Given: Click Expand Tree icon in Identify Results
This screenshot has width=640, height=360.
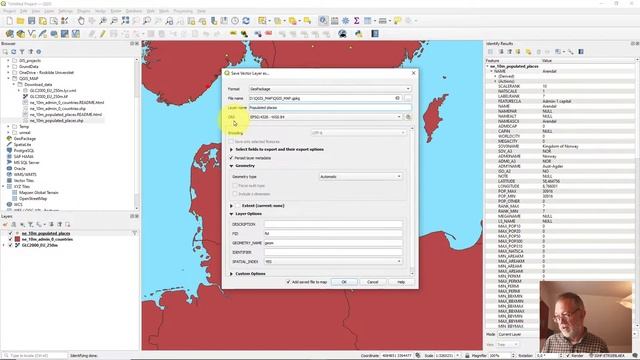Looking at the screenshot, I should pyautogui.click(x=501, y=52).
